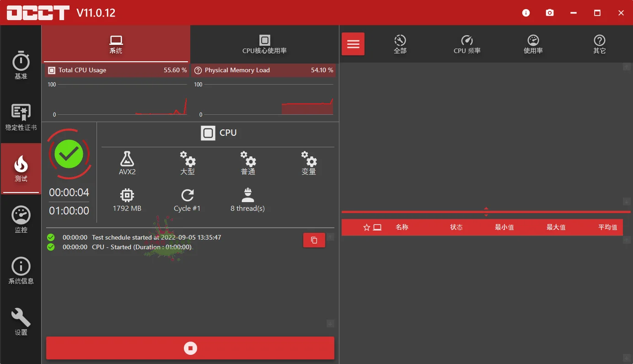Switch to the CPU核心使用率 tab
This screenshot has height=364, width=633.
(x=264, y=44)
